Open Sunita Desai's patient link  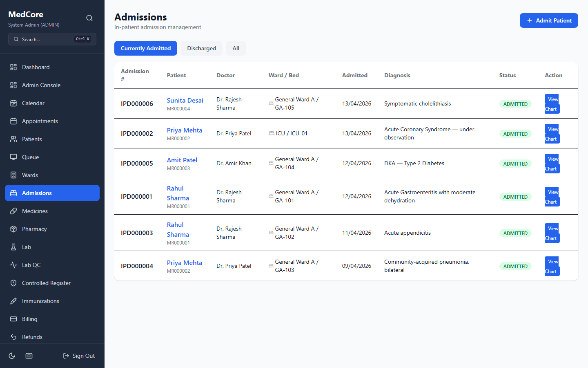point(185,100)
